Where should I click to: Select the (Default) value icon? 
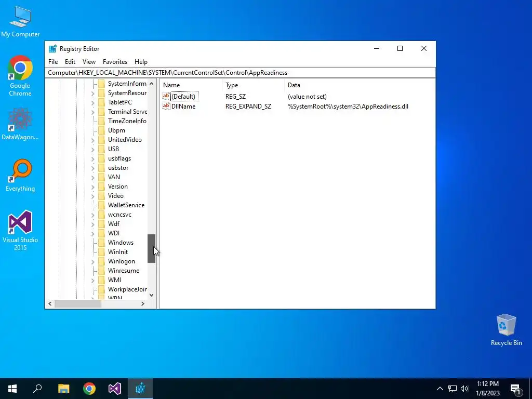166,96
